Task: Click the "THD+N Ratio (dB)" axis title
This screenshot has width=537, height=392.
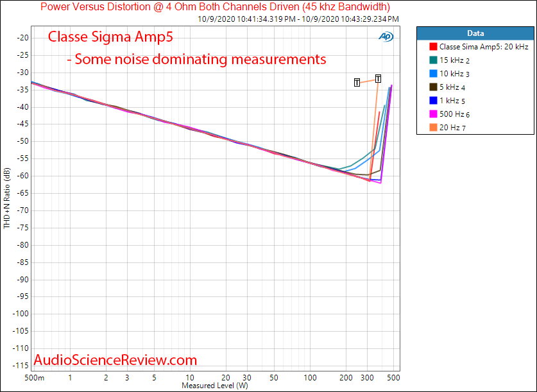Action: coord(7,198)
